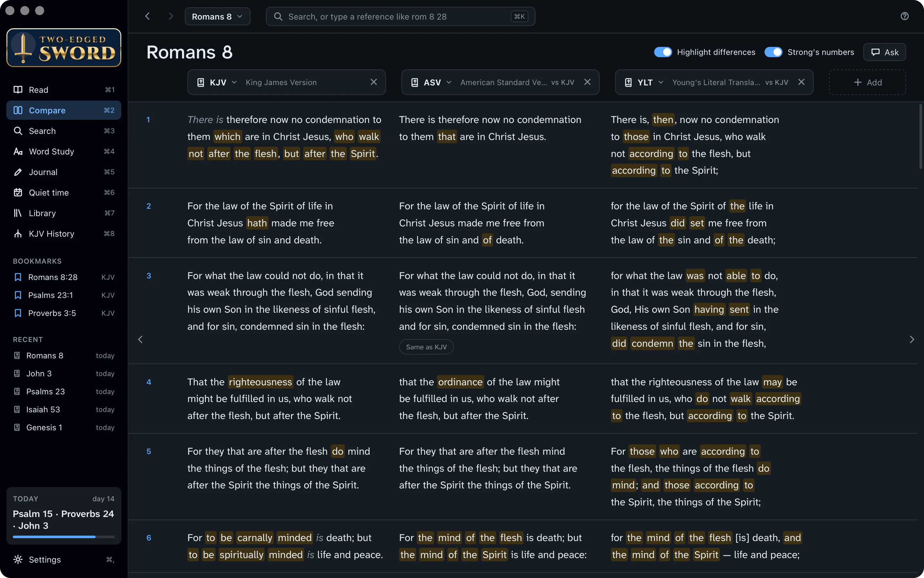Click the Library books icon
The image size is (924, 578).
(18, 213)
